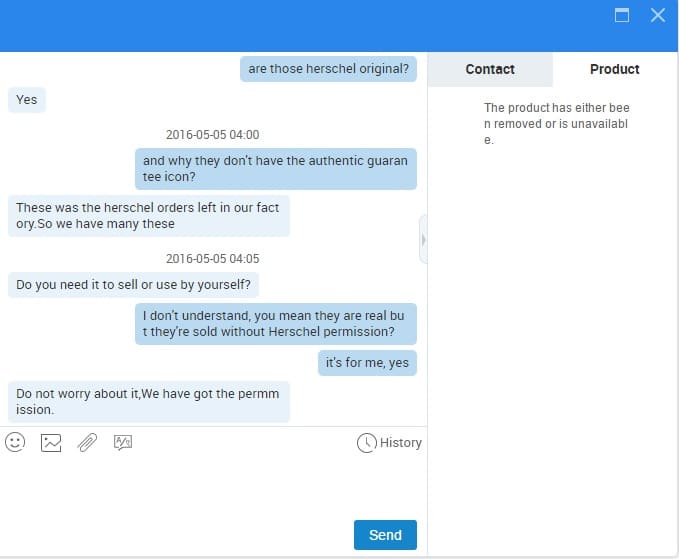
Task: Select the 'authentic guarantee icon' message bubble
Action: [276, 169]
